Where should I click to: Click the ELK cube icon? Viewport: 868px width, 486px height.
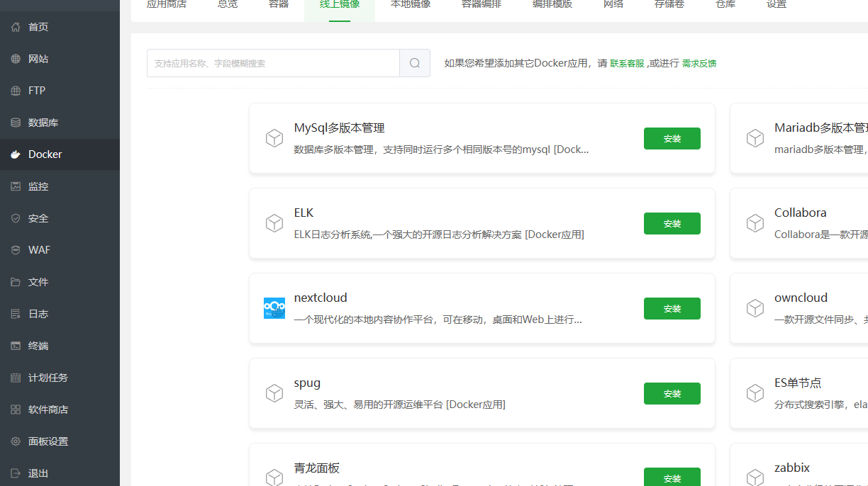pyautogui.click(x=274, y=223)
